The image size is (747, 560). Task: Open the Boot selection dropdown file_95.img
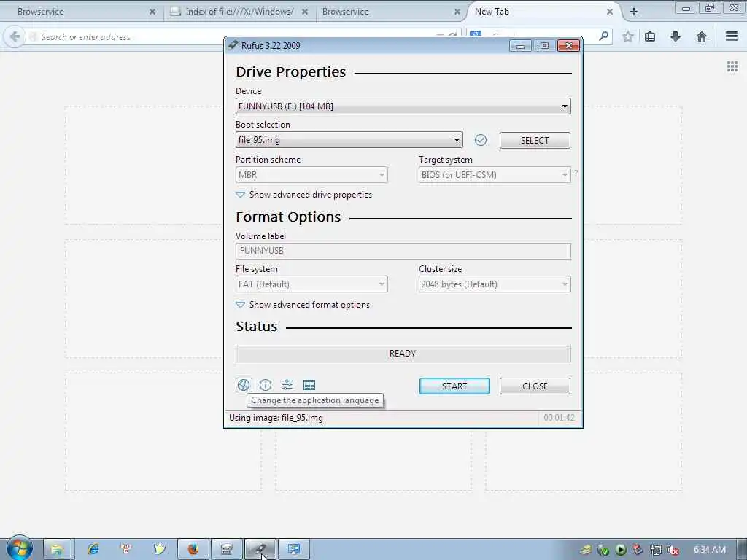coord(349,140)
